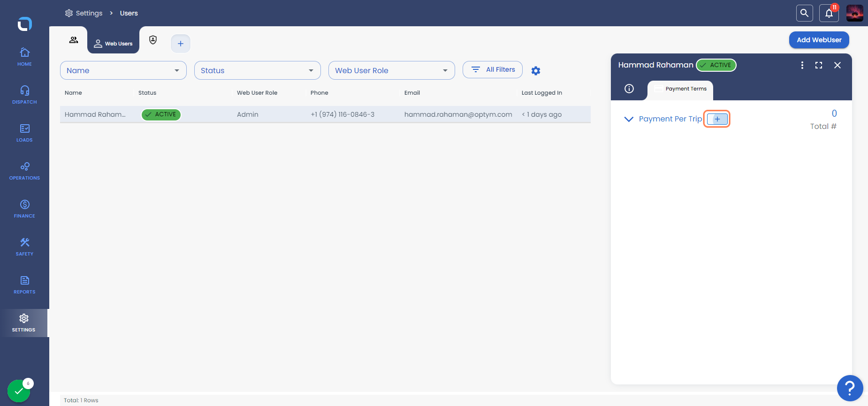Select the Payment Terms tab
This screenshot has width=868, height=406.
tap(680, 89)
